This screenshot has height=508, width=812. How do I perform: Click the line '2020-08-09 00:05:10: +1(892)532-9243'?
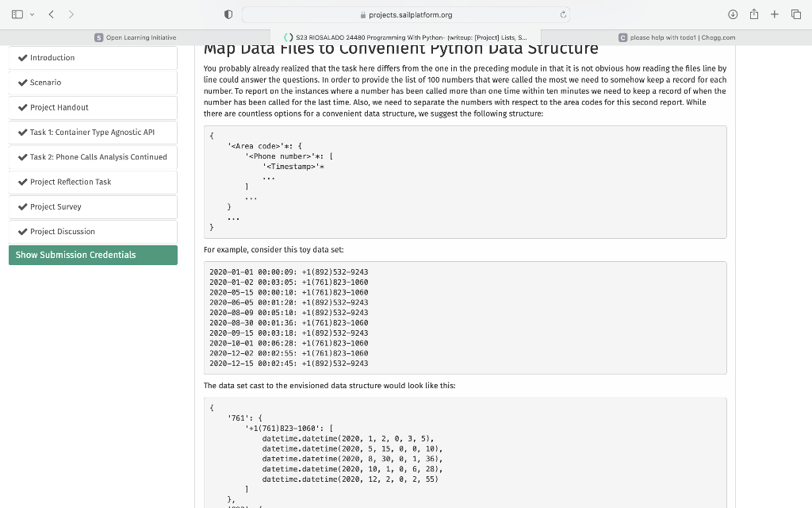(x=289, y=313)
